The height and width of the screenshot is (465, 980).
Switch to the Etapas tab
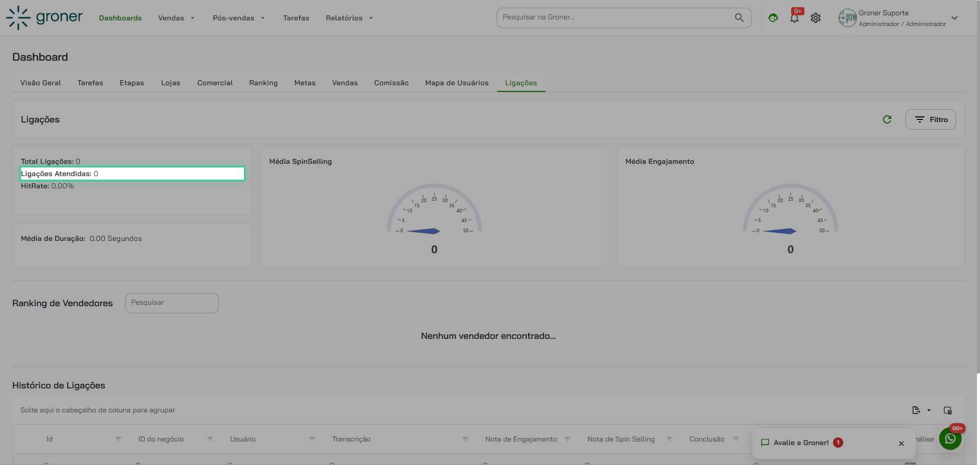tap(132, 83)
